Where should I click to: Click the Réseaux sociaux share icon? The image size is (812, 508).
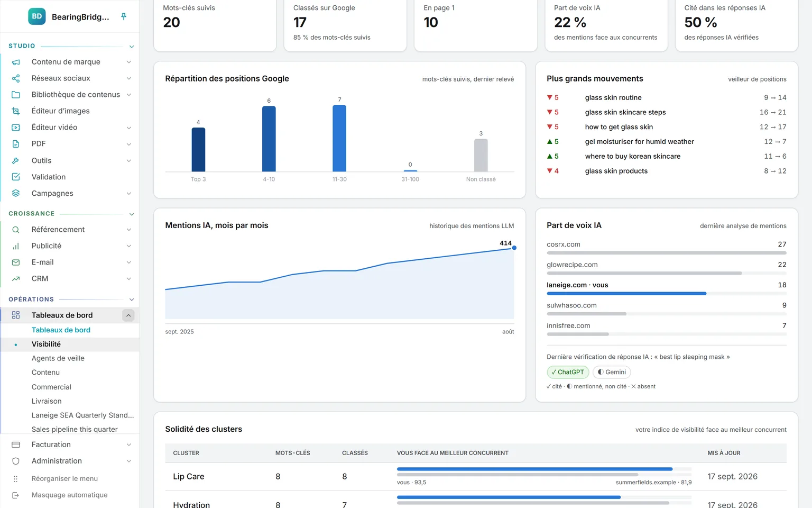tap(16, 78)
